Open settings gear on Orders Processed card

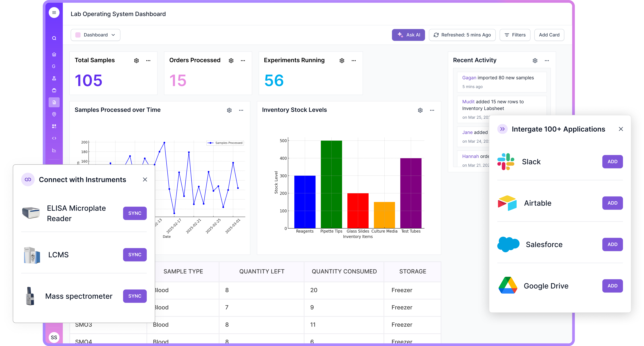pyautogui.click(x=231, y=60)
